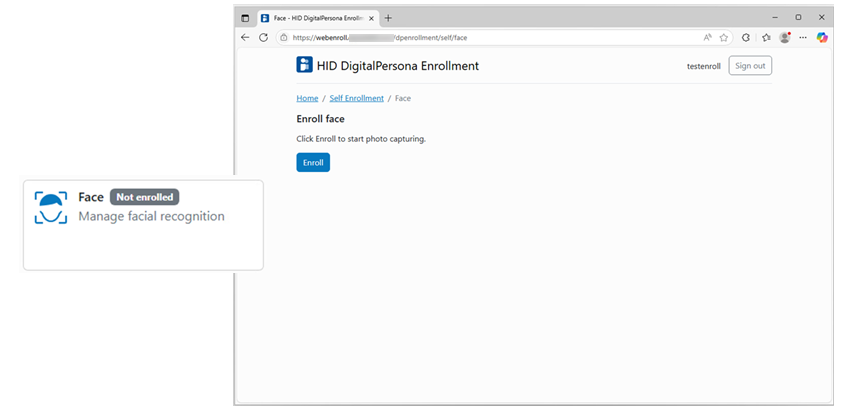852x420 pixels.
Task: Close the Face enrollment browser tab
Action: tap(373, 18)
